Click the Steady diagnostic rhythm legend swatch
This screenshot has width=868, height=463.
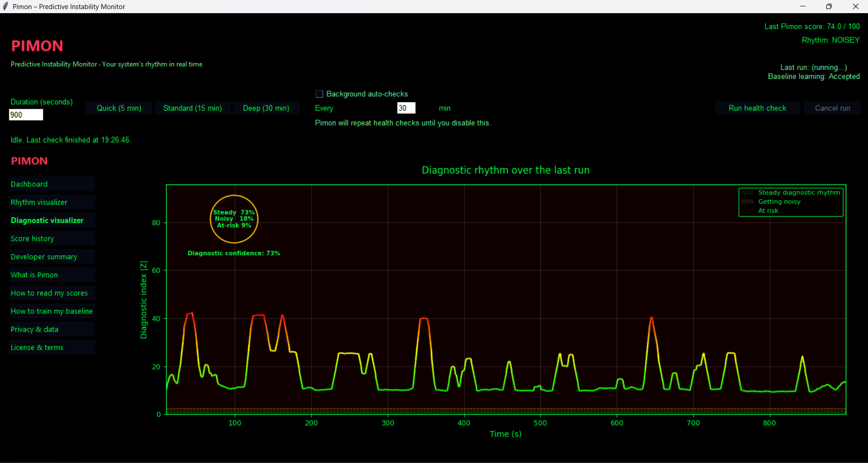747,193
